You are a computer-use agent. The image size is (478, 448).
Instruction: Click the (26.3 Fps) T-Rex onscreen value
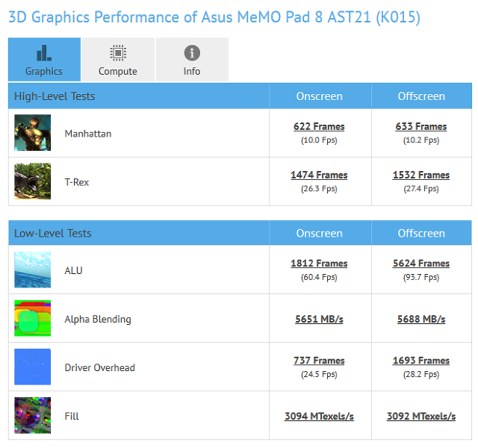[x=319, y=189]
